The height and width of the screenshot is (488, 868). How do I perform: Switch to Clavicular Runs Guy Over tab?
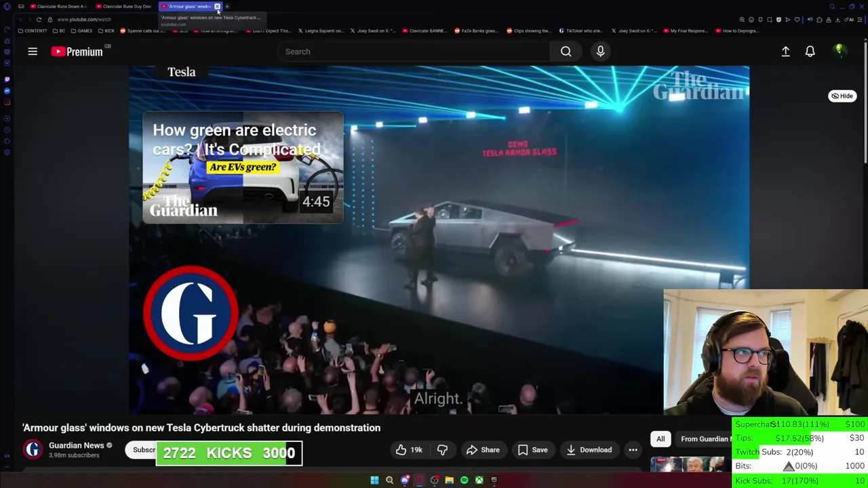[x=125, y=6]
